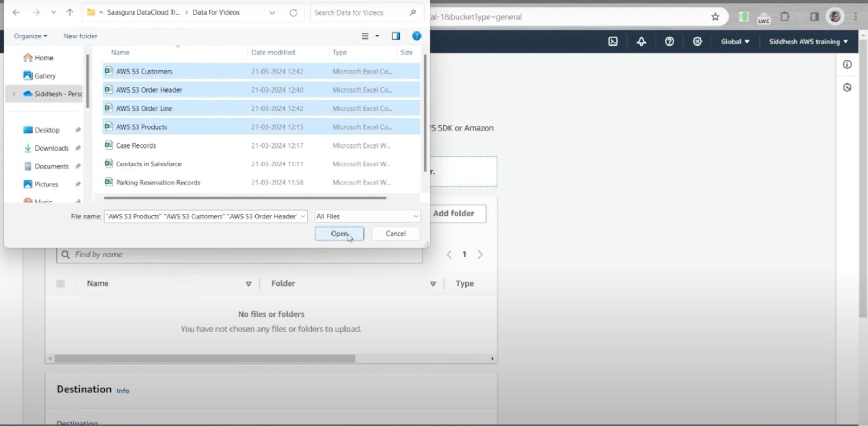
Task: Select AWS S3 Order Header file
Action: click(261, 90)
